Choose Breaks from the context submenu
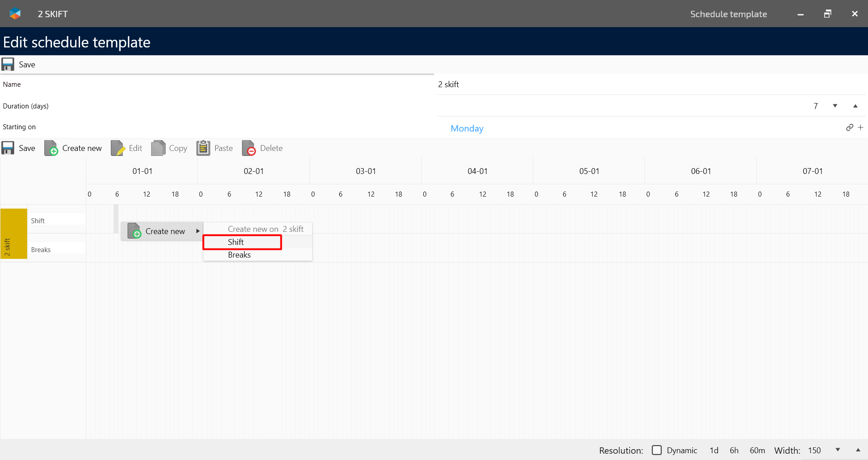The image size is (868, 460). point(239,255)
